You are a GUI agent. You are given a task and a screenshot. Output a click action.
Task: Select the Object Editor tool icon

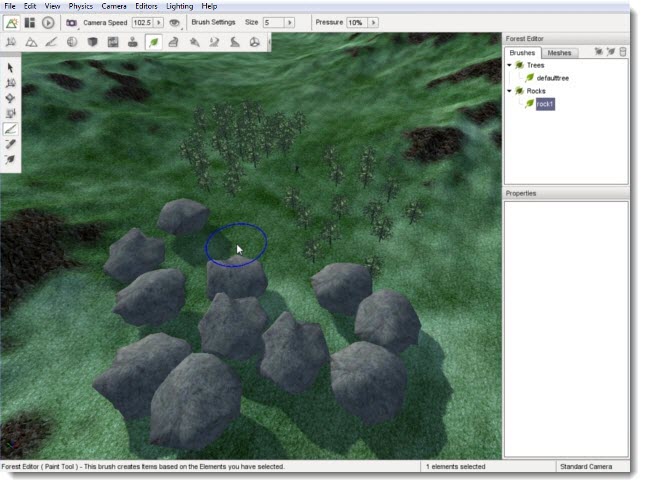[11, 42]
